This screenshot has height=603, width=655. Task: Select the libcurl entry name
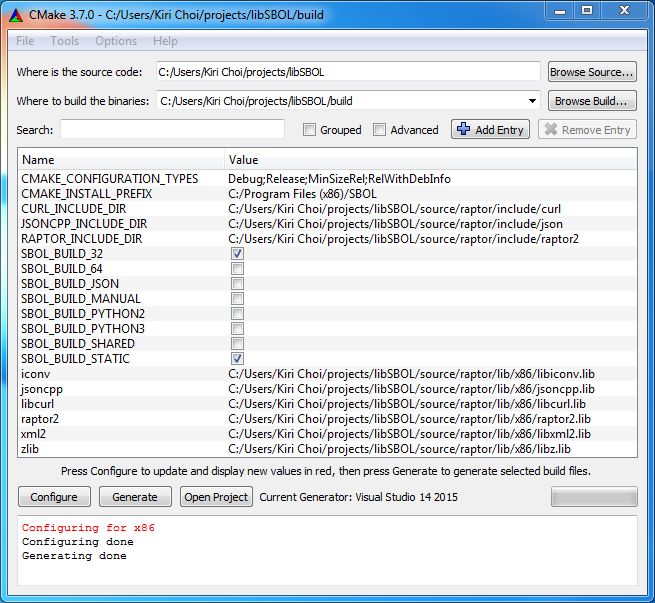(x=38, y=404)
